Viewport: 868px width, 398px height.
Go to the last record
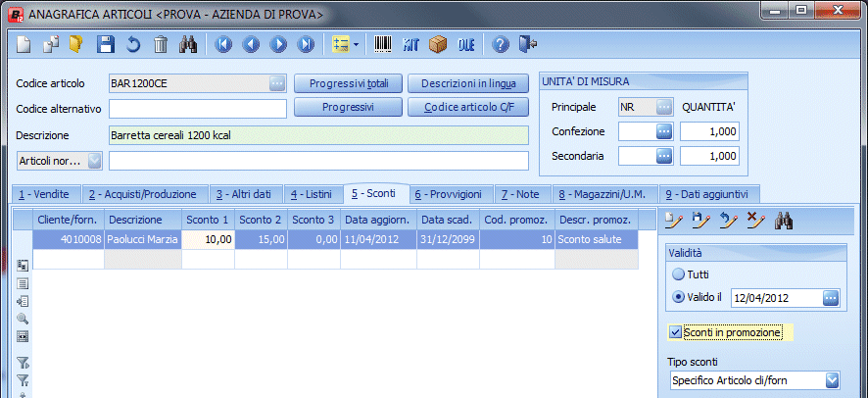click(306, 45)
